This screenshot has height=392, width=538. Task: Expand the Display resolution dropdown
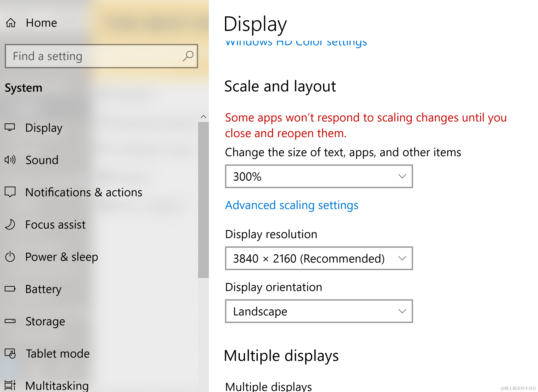pyautogui.click(x=319, y=258)
